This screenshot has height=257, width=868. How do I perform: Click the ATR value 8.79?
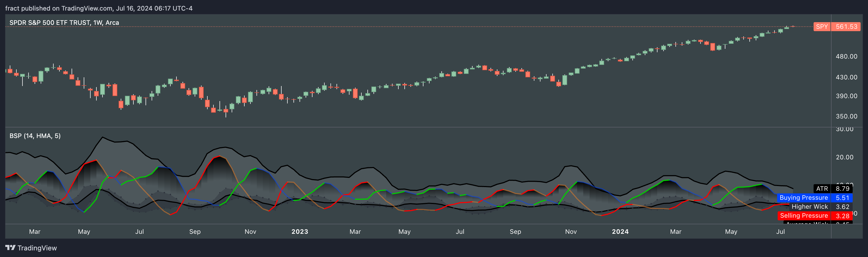[842, 189]
